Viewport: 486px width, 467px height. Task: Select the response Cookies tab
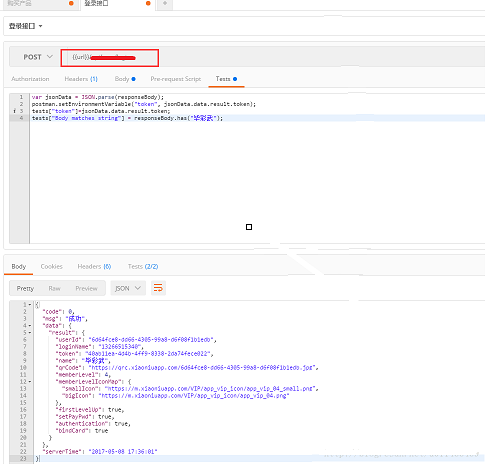point(52,267)
